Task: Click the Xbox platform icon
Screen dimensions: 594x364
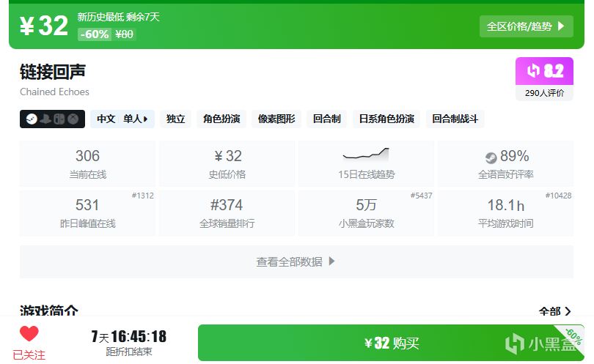Action: click(73, 119)
